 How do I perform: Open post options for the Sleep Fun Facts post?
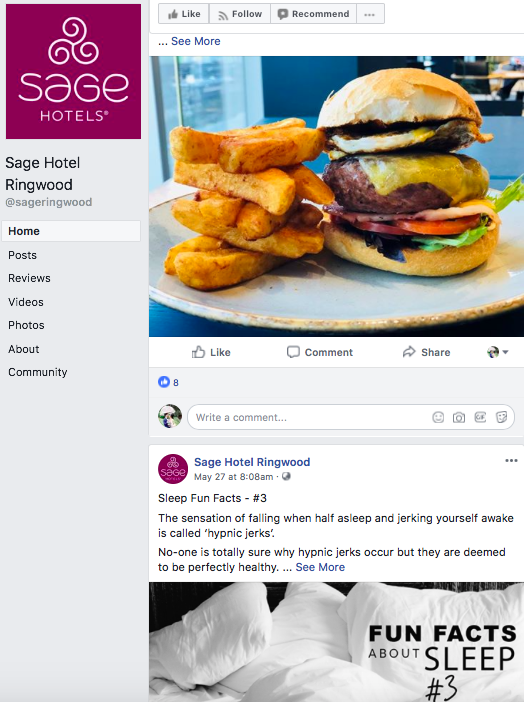pos(511,461)
